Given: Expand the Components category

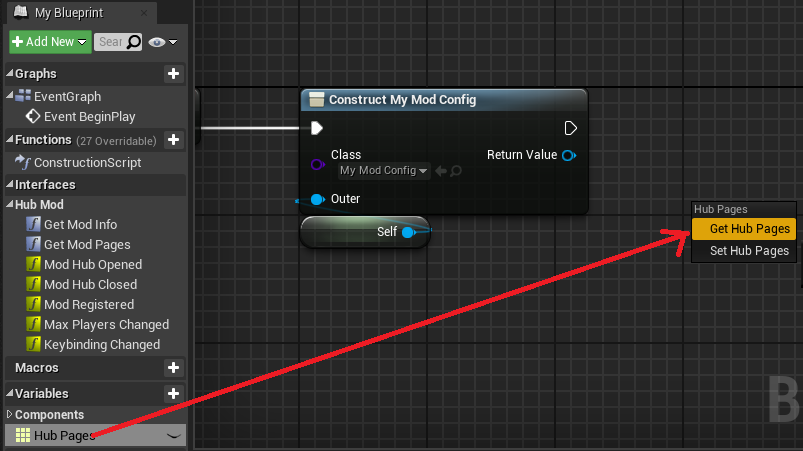Looking at the screenshot, I should pos(9,414).
